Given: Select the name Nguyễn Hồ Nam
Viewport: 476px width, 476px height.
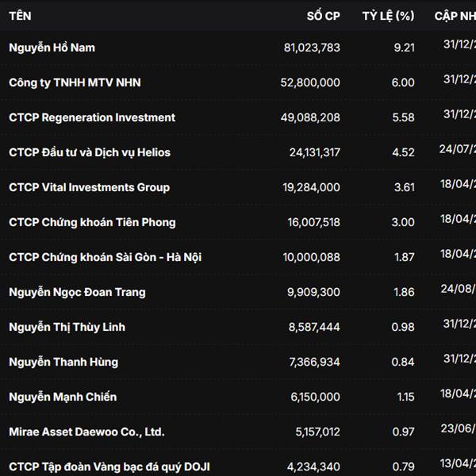Looking at the screenshot, I should tap(52, 48).
